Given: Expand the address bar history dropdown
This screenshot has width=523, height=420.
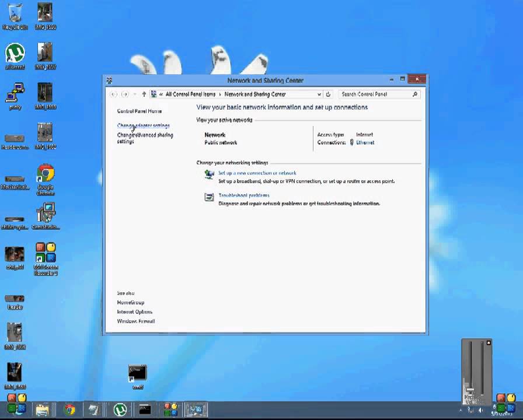Looking at the screenshot, I should pos(319,94).
